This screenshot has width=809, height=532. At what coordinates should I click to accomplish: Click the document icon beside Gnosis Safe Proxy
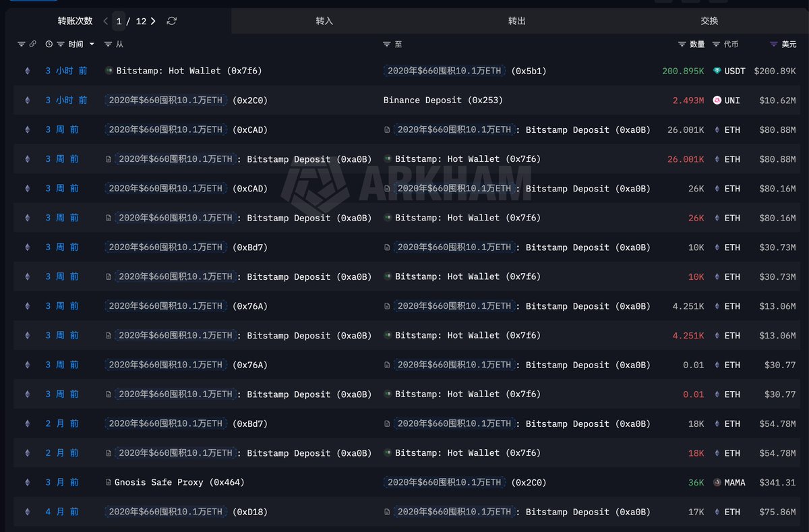click(109, 482)
